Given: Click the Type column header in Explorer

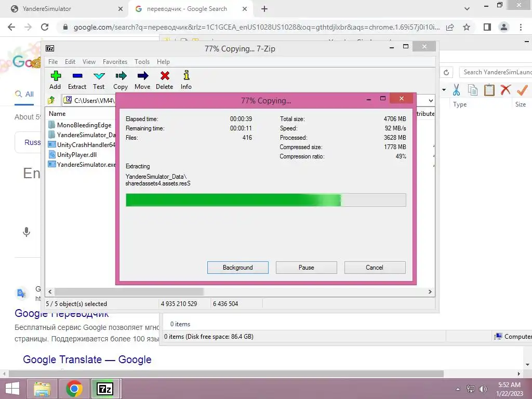Looking at the screenshot, I should [460, 104].
